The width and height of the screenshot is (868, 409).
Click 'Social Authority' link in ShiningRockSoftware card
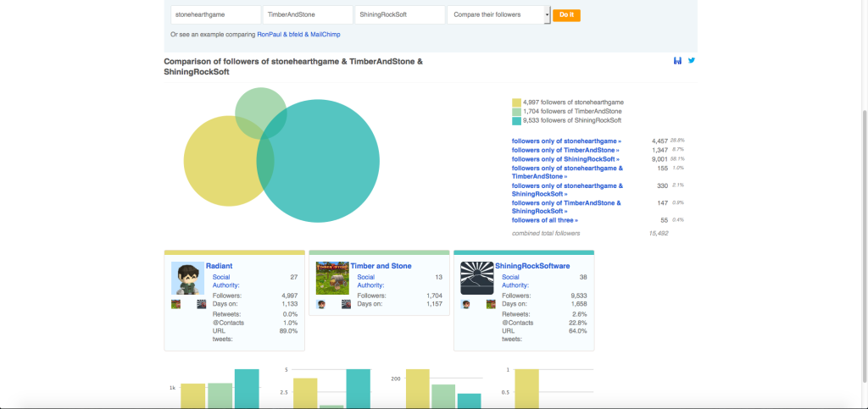coord(515,281)
